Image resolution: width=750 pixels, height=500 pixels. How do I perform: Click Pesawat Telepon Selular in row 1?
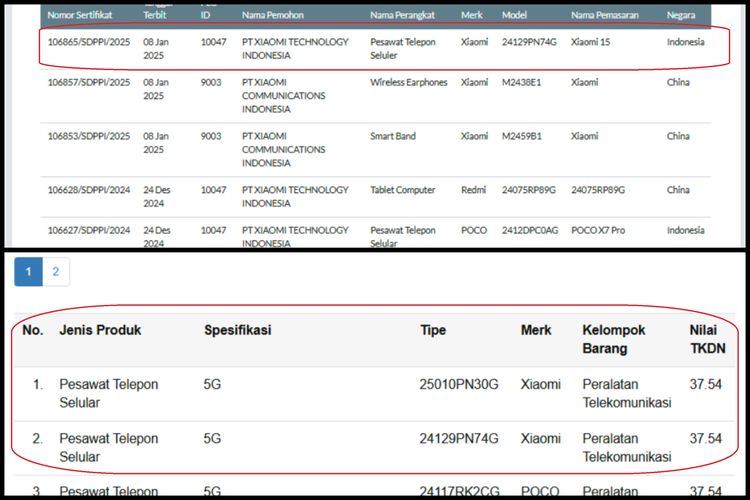pyautogui.click(x=109, y=393)
